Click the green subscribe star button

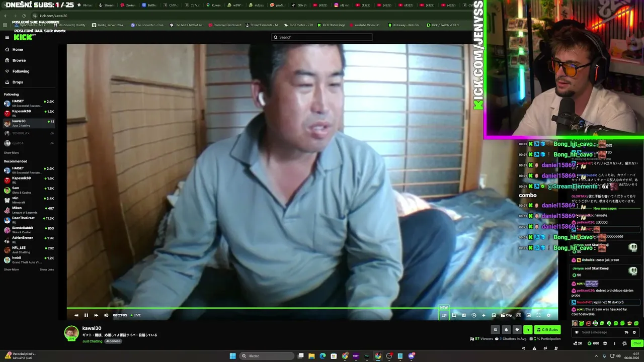point(528,330)
